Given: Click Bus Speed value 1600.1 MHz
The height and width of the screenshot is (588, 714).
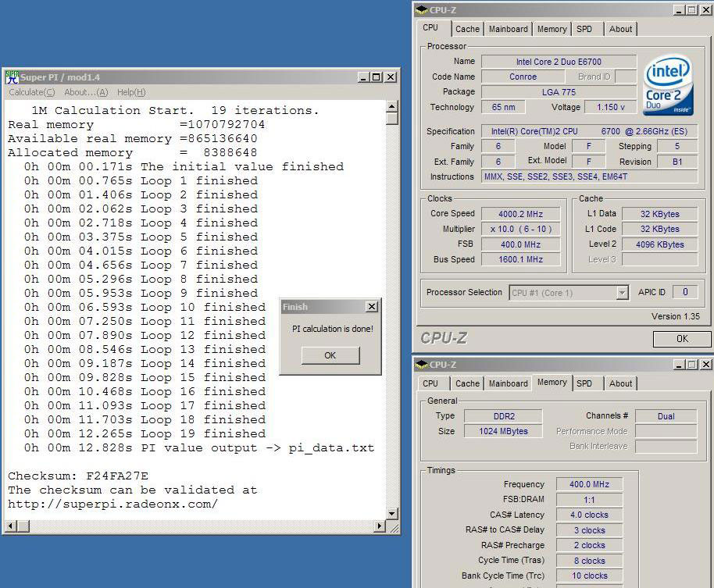Looking at the screenshot, I should coord(521,259).
